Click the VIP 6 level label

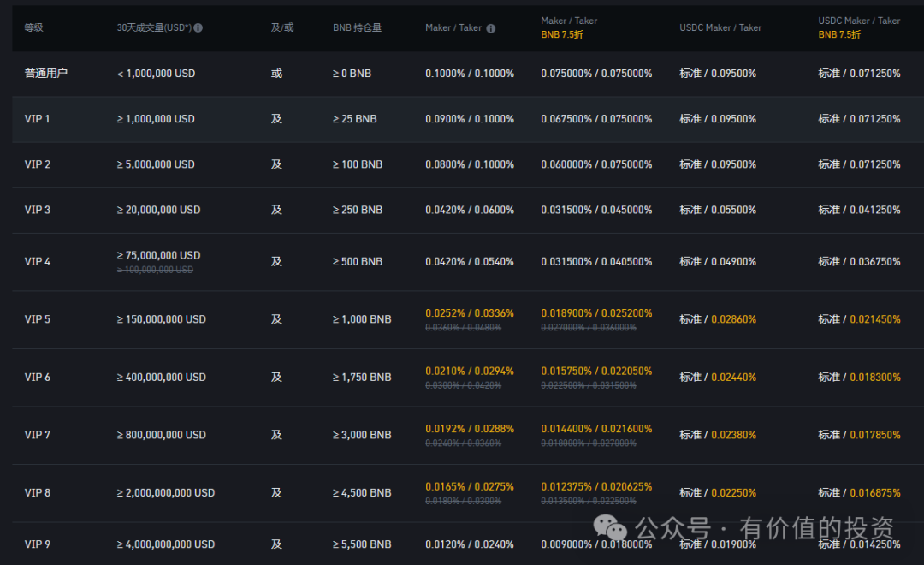tap(37, 378)
